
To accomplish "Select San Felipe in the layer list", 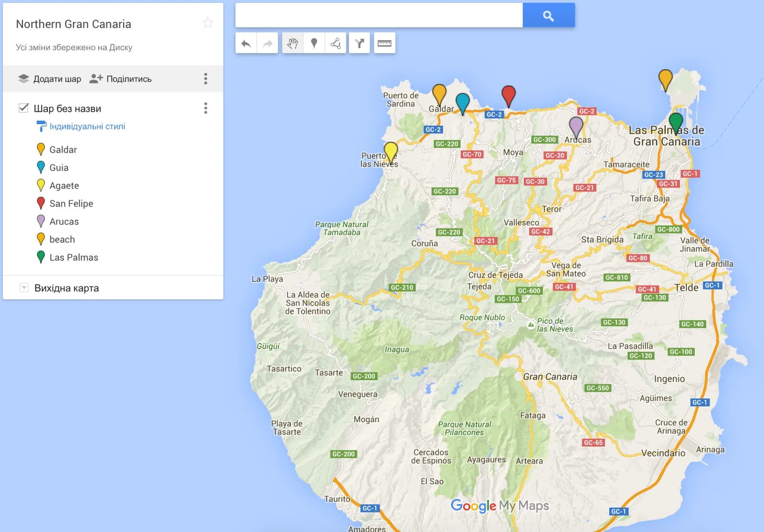I will [x=71, y=203].
